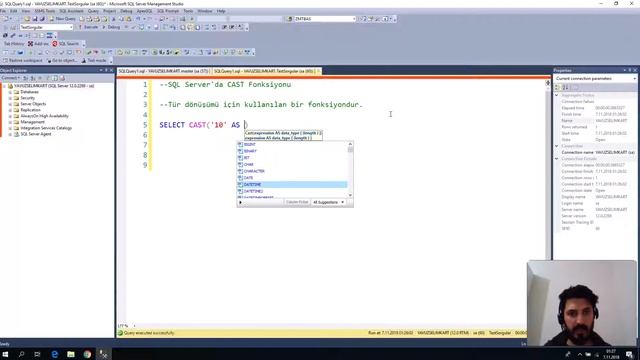Image resolution: width=640 pixels, height=360 pixels.
Task: Open Google Chrome from taskbar
Action: [87, 354]
